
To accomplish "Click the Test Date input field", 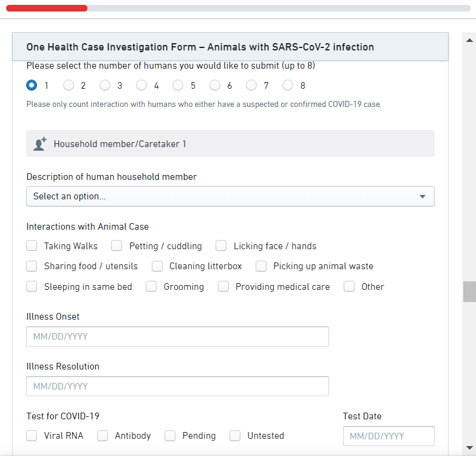I will tap(389, 436).
